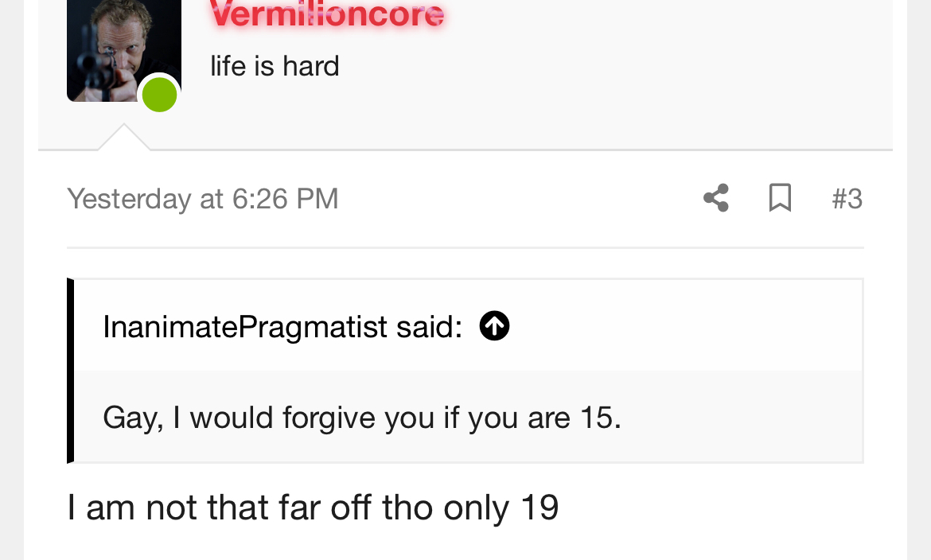Click blank area beside the reply text
This screenshot has height=560, width=931.
[x=712, y=507]
